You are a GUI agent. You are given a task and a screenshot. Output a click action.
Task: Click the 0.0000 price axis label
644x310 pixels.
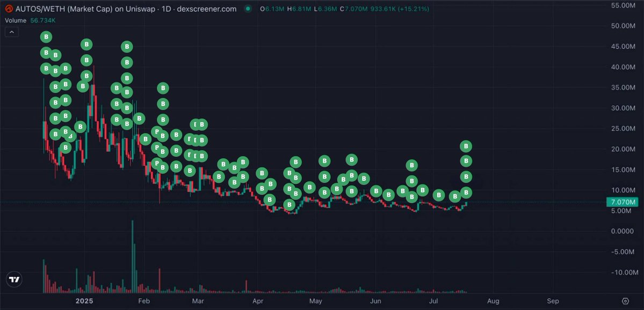[x=623, y=231]
